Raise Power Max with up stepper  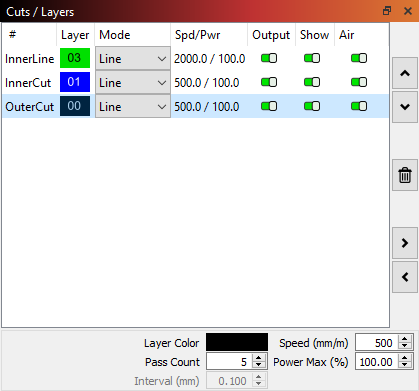(405, 358)
